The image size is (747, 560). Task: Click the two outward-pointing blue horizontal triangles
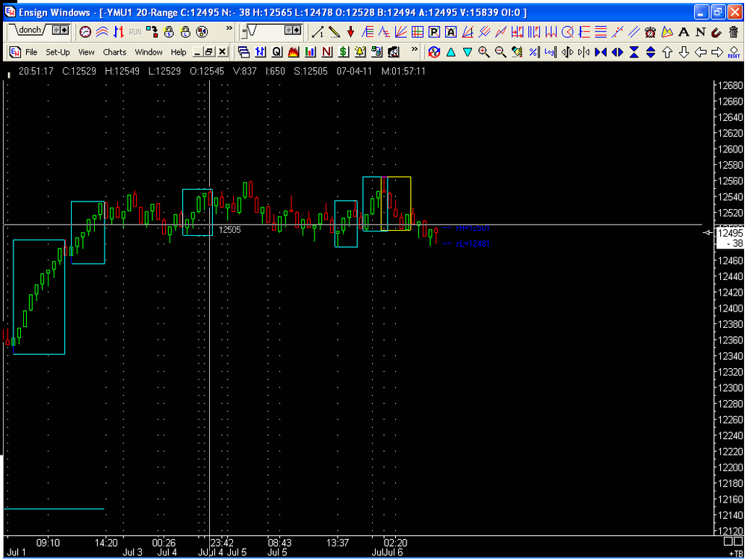618,52
